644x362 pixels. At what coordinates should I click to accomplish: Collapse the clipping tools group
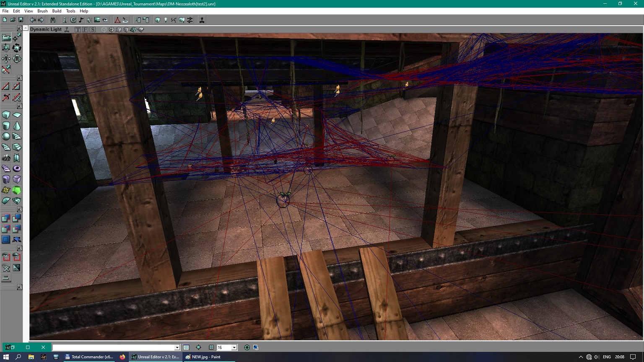coord(19,78)
